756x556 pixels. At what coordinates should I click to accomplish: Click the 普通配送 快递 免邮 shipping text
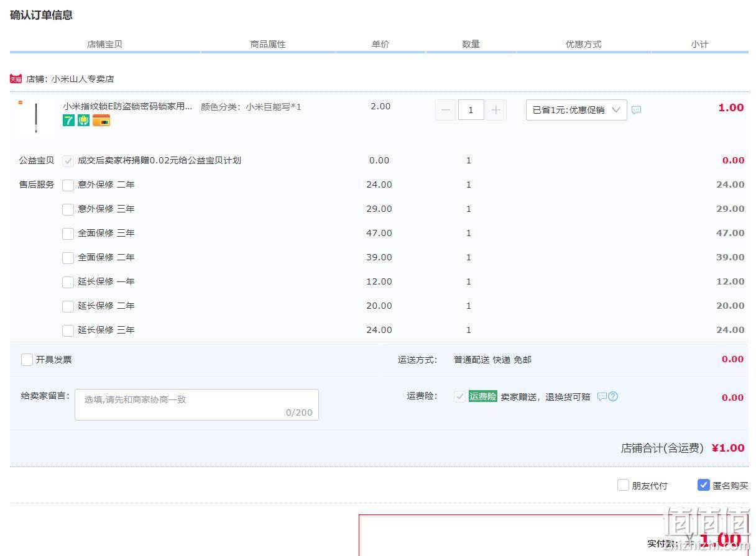point(492,360)
